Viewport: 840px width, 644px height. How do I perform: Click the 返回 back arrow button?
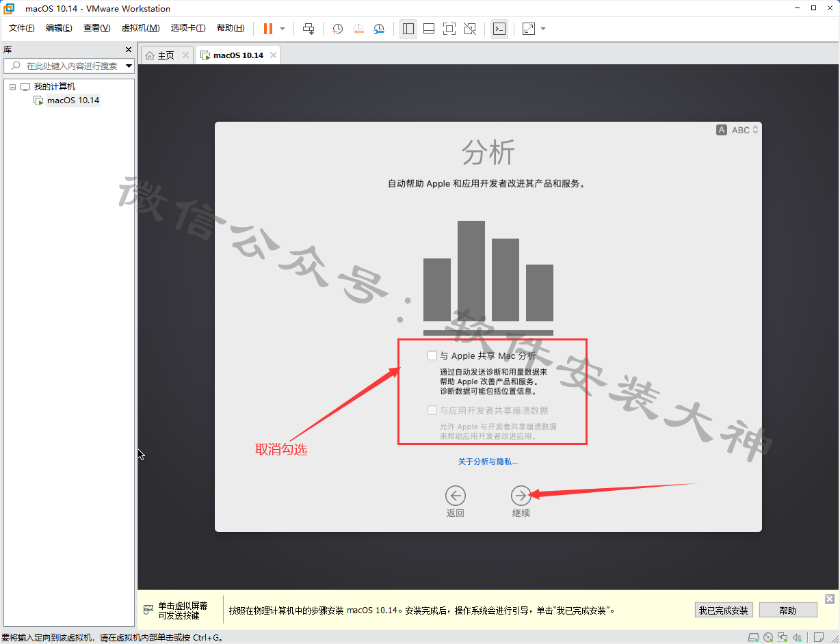coord(455,496)
